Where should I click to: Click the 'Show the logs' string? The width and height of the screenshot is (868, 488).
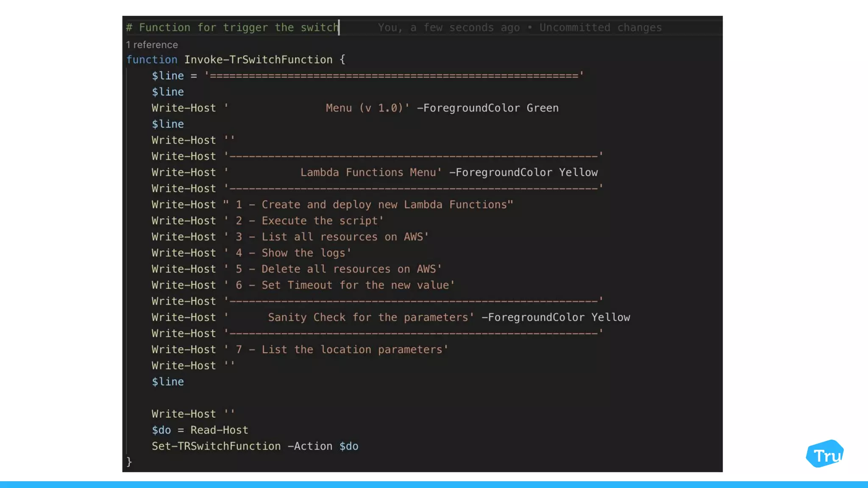pyautogui.click(x=303, y=253)
